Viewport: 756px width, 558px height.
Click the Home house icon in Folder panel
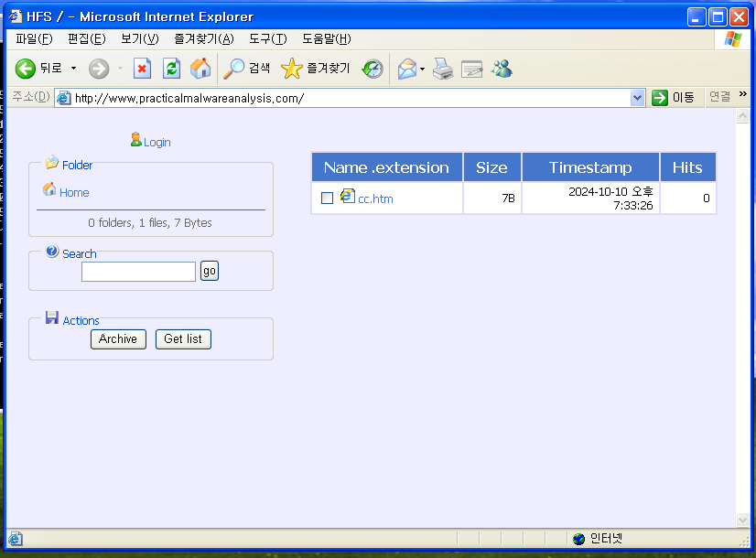point(49,189)
